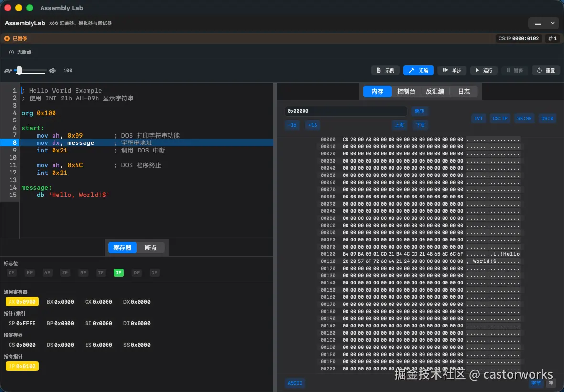564x392 pixels.
Task: Click the slow turtle speed icon
Action: pyautogui.click(x=8, y=70)
